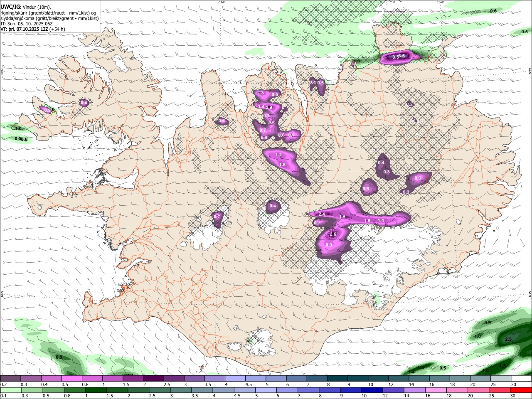532x399 pixels.
Task: Click the 15W longitude label at top
Action: coord(440,2)
